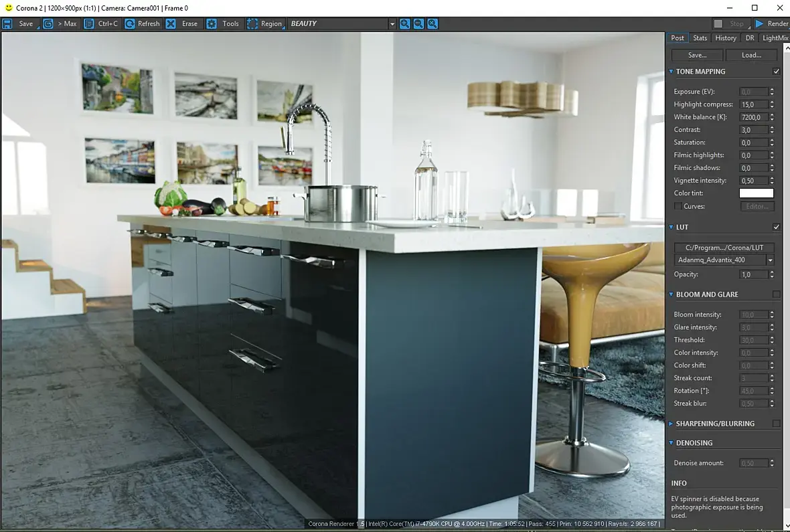Screen dimensions: 790x532
Task: Click the Corona smiley app icon
Action: [8, 7]
